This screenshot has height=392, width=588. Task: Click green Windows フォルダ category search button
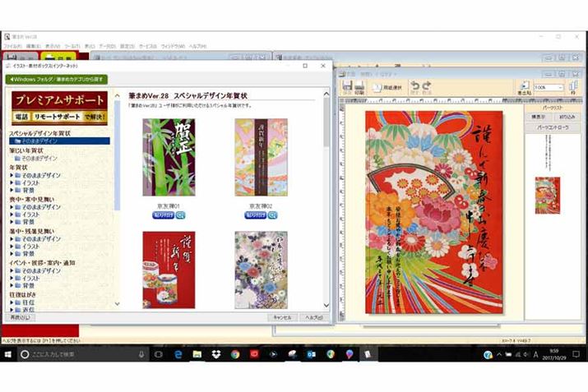pyautogui.click(x=57, y=79)
